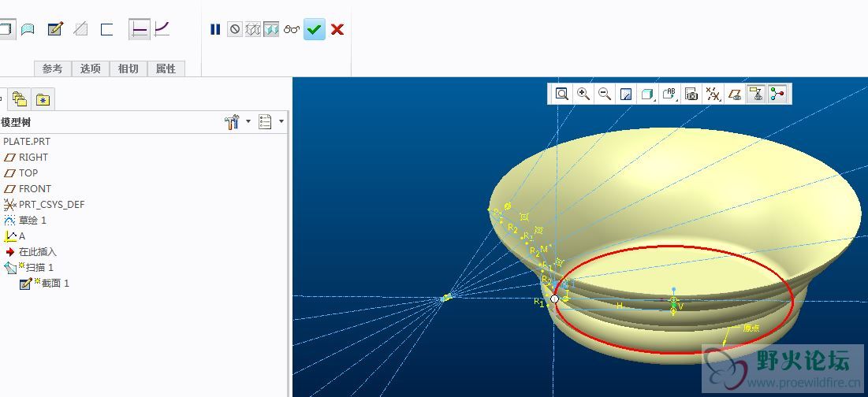Open the saved orientations dropdown

click(670, 94)
